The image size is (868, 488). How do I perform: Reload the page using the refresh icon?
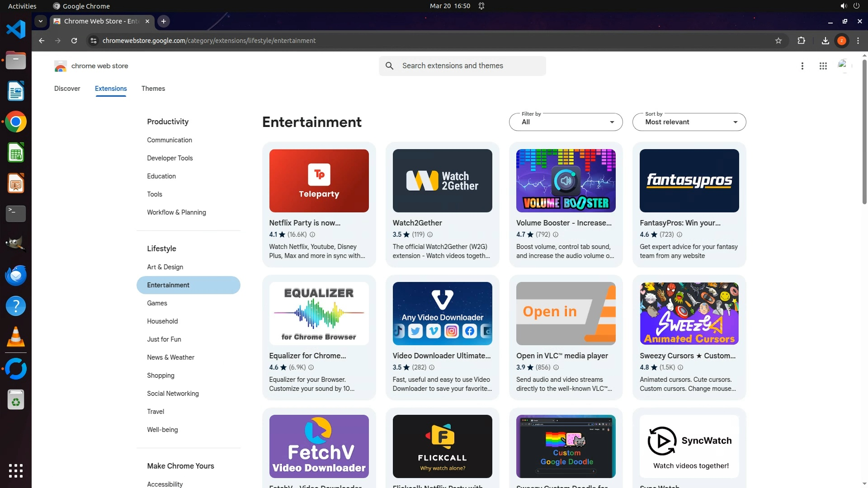point(74,41)
